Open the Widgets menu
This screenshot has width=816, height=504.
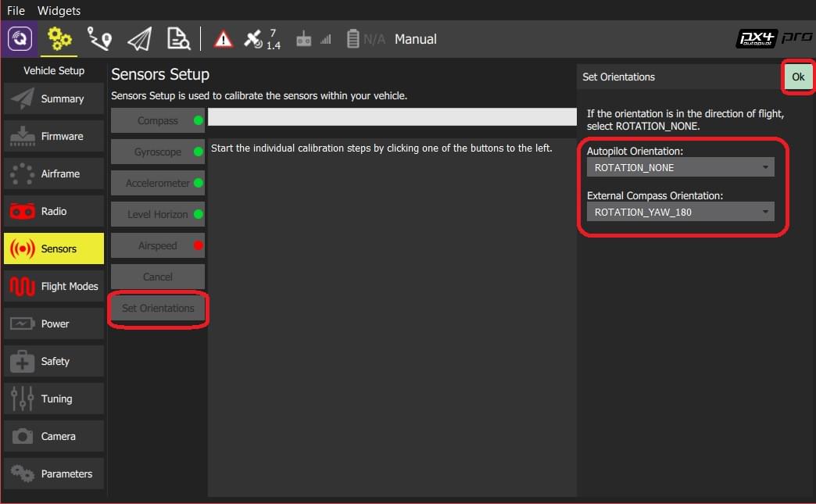59,10
